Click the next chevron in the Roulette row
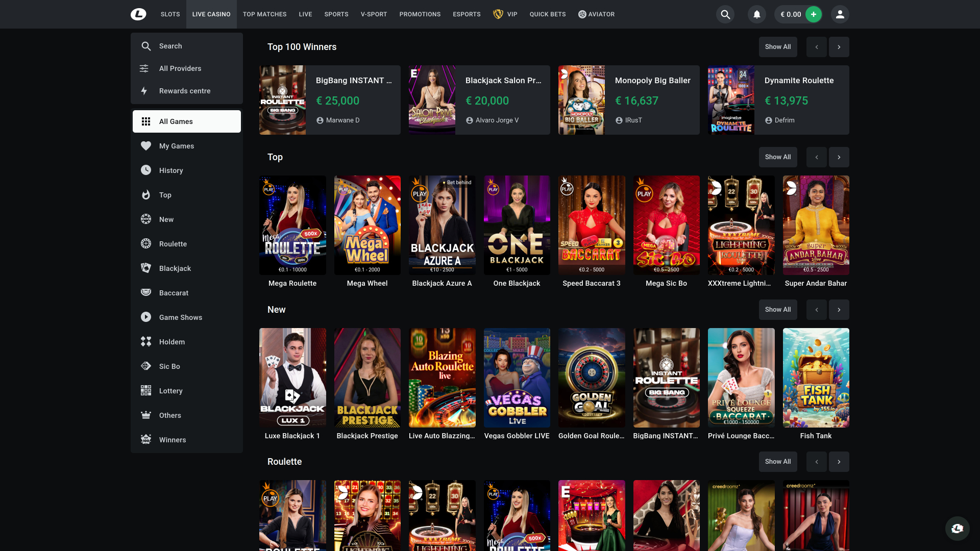This screenshot has width=980, height=551. click(839, 461)
